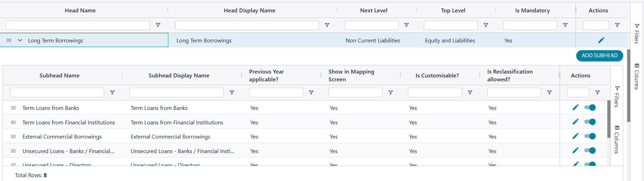Disable Unsecured Loans - Banks subhead toggle

[x=590, y=151]
